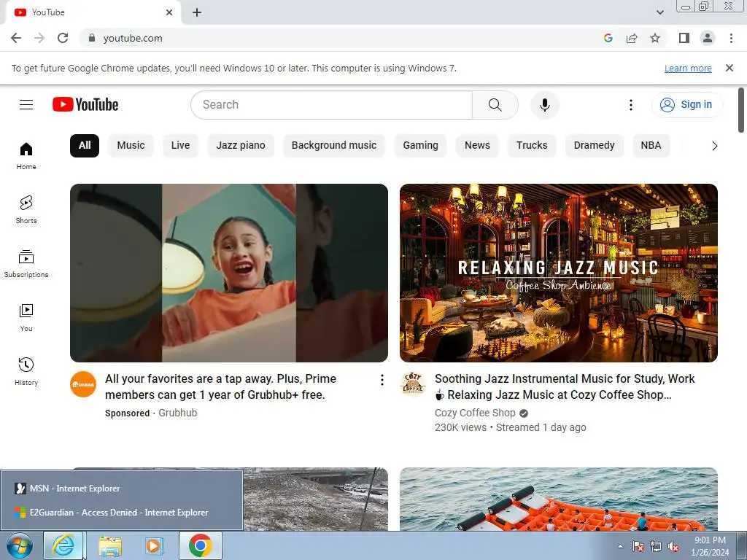Click the Sign in button

(x=686, y=105)
